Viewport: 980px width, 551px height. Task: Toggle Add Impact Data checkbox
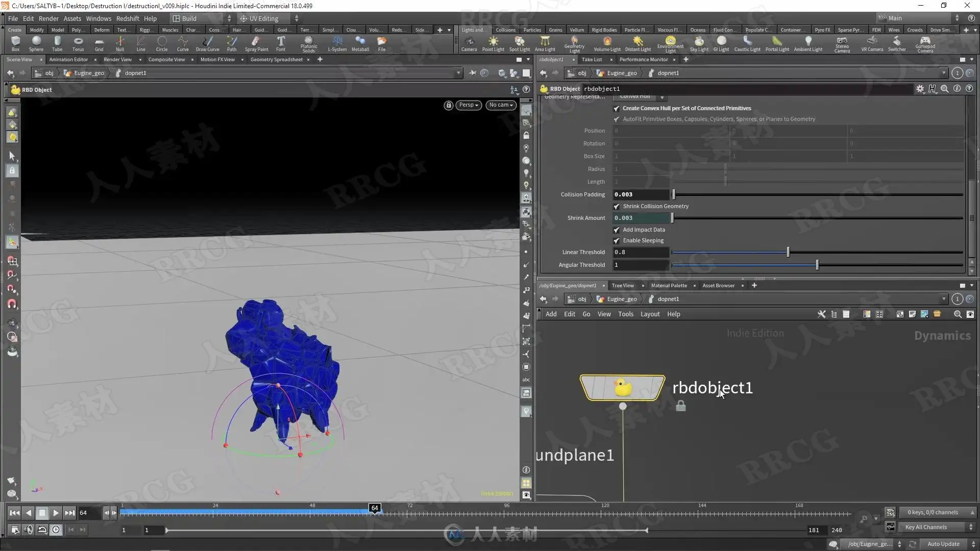pyautogui.click(x=617, y=230)
